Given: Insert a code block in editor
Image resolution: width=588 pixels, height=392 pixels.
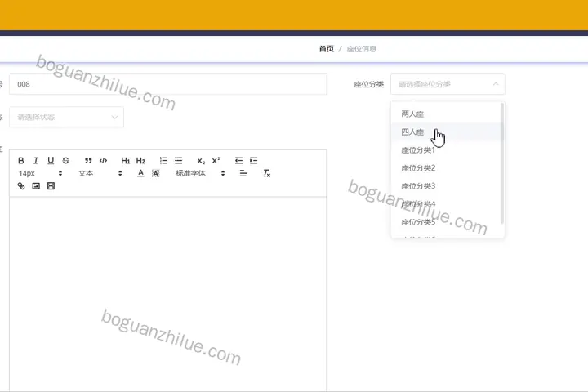Looking at the screenshot, I should tap(103, 161).
